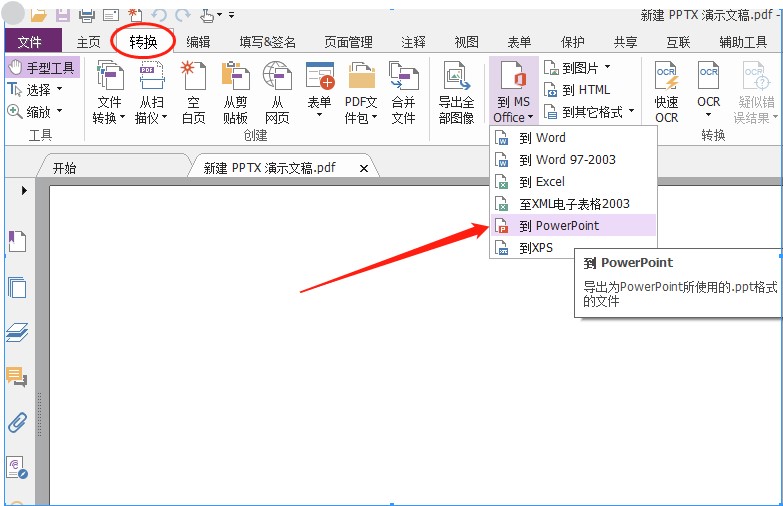Switch to Edit (编辑) tab
Image resolution: width=783 pixels, height=506 pixels.
[198, 42]
